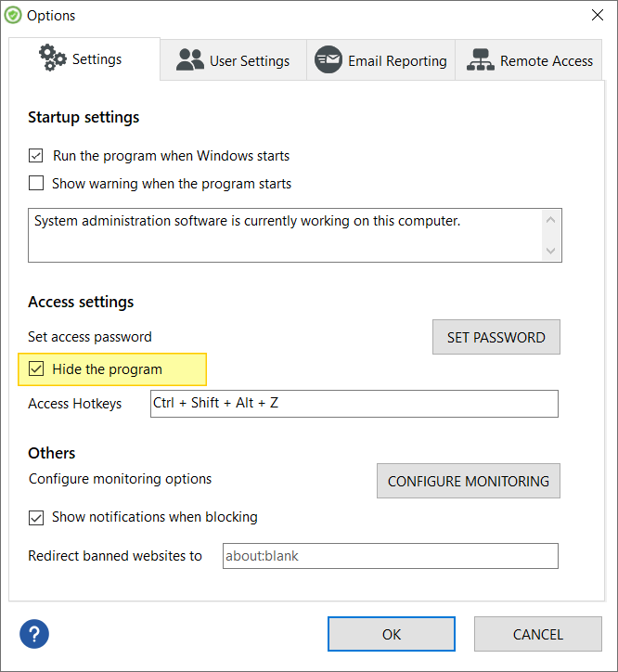Click the green shield Options title icon
The height and width of the screenshot is (672, 618).
13,16
